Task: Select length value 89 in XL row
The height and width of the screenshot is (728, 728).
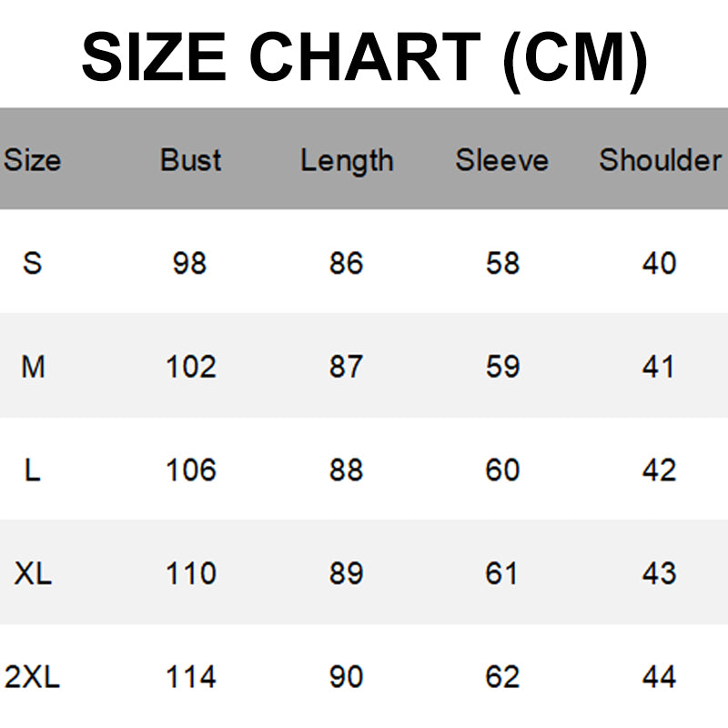Action: tap(346, 573)
